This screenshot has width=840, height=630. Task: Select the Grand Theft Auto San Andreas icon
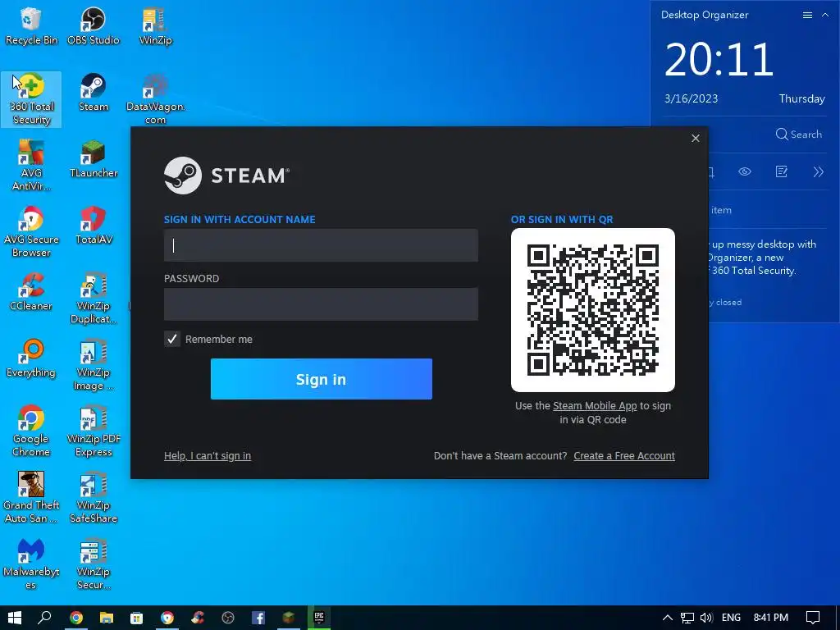point(31,498)
